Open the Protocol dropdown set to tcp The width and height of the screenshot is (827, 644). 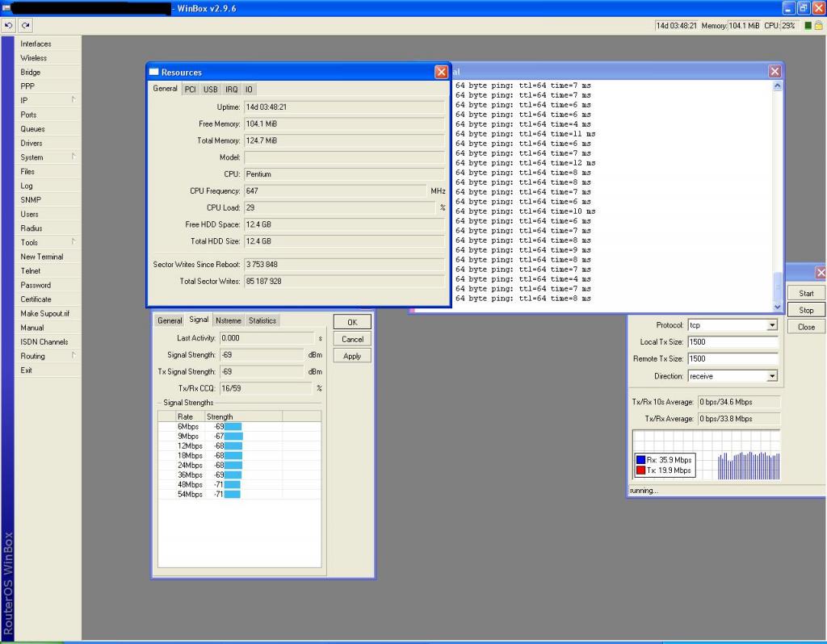[x=772, y=325]
